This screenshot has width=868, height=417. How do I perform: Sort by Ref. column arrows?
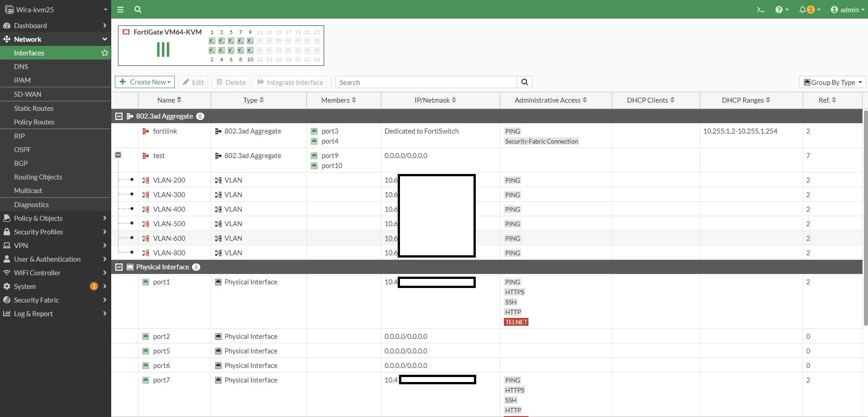(834, 100)
